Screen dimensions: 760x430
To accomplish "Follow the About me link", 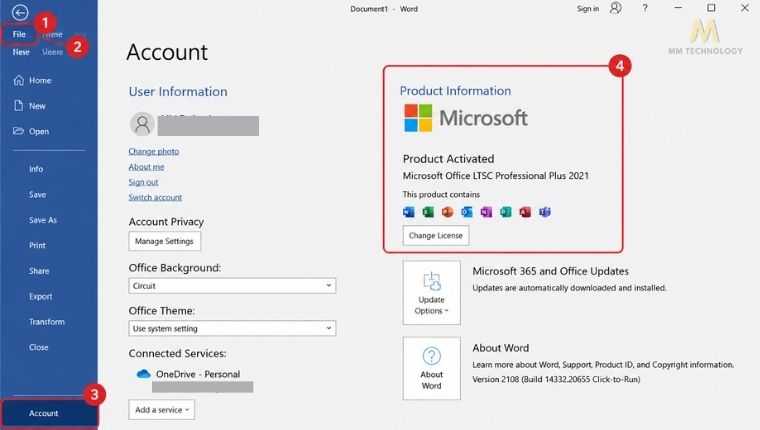I will 146,167.
